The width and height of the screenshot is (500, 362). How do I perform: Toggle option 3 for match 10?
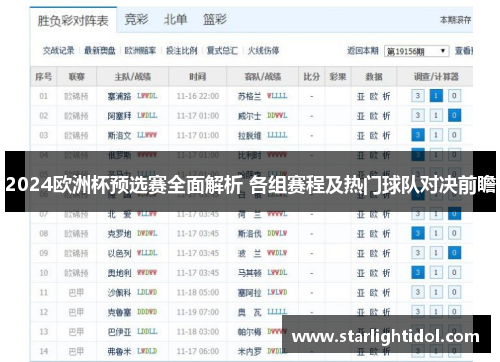418,273
